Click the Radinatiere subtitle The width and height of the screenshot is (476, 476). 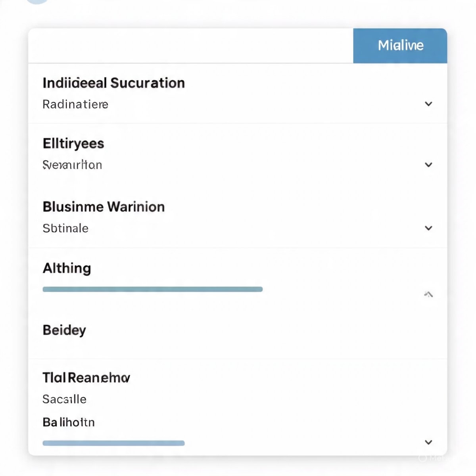pyautogui.click(x=75, y=104)
